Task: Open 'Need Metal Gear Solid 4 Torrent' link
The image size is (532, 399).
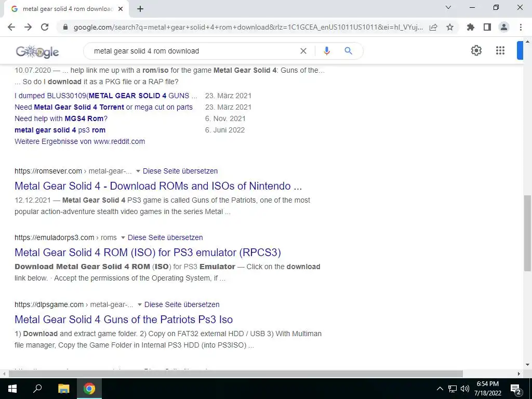Action: [x=103, y=107]
